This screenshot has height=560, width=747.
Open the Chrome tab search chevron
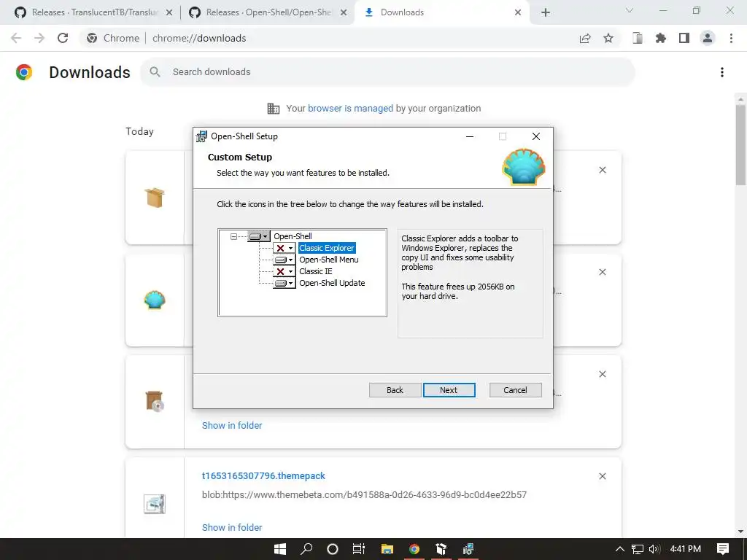pos(630,10)
